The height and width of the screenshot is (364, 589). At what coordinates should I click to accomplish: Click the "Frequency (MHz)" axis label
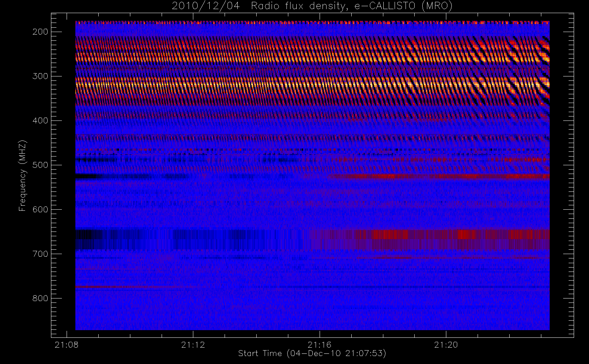(23, 175)
